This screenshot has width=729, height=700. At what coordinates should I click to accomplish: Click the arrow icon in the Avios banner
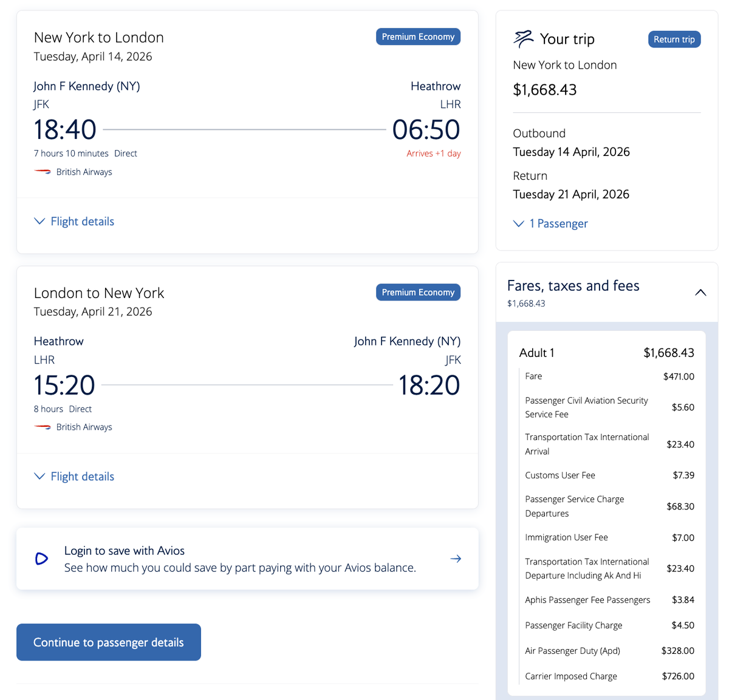[x=456, y=558]
